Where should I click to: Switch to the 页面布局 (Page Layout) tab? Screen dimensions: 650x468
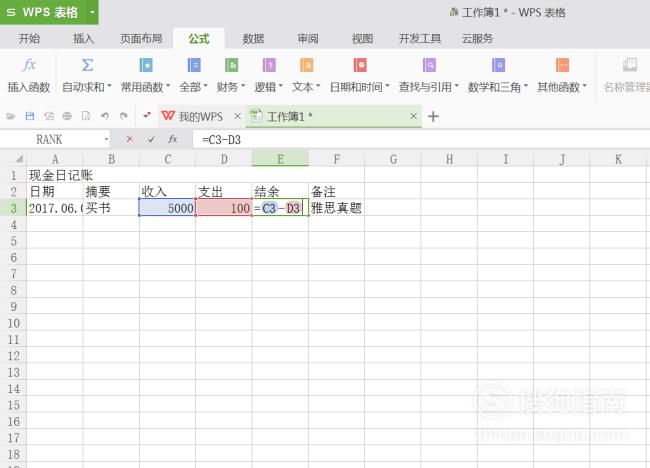pyautogui.click(x=141, y=39)
